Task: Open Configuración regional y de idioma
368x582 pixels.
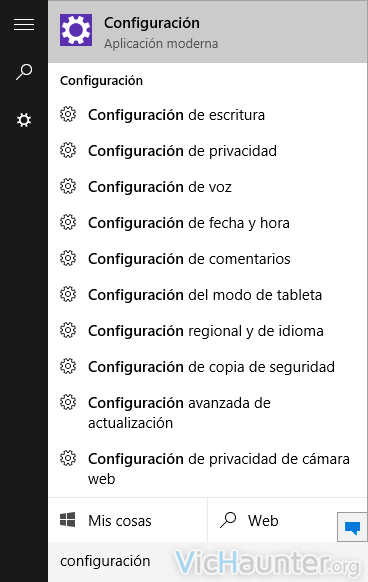Action: (208, 331)
